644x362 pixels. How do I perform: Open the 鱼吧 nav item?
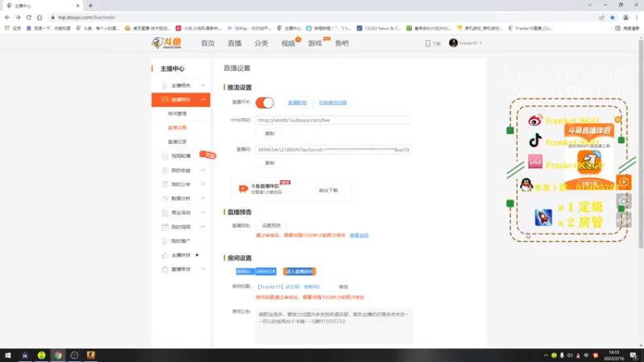(x=341, y=43)
